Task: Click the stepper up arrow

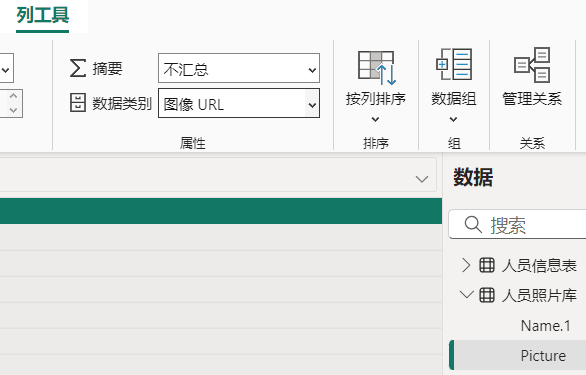Action: (x=13, y=96)
